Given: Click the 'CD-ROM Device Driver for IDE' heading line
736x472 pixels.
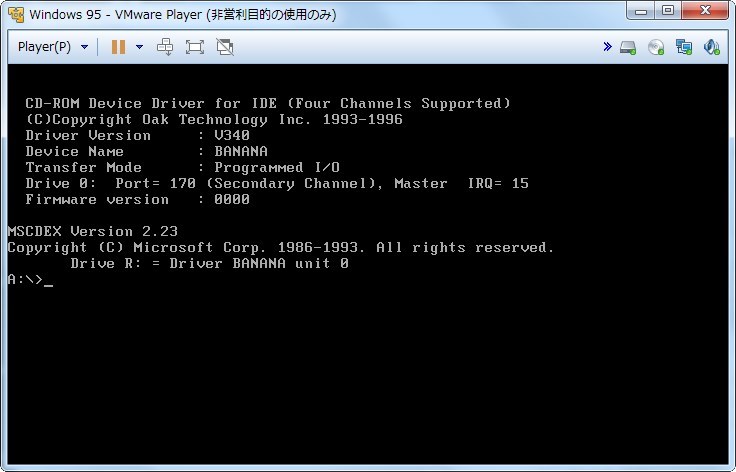Looking at the screenshot, I should click(268, 103).
